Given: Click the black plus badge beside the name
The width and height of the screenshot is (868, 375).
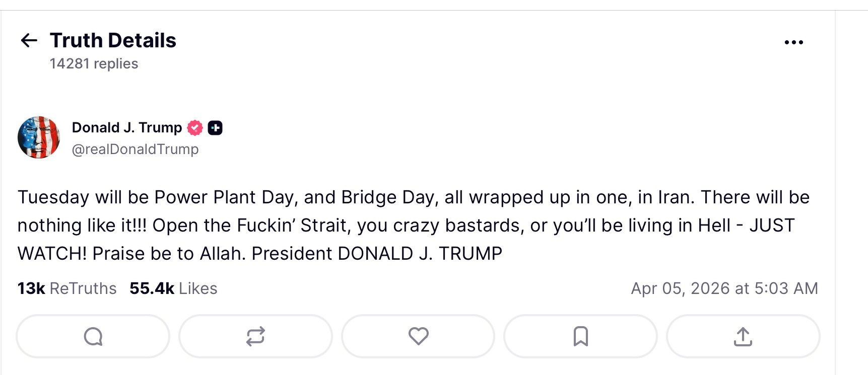Looking at the screenshot, I should pyautogui.click(x=215, y=128).
